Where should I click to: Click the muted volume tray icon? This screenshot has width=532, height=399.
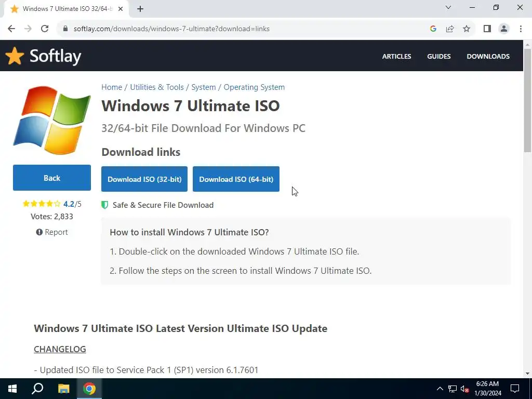pyautogui.click(x=465, y=389)
